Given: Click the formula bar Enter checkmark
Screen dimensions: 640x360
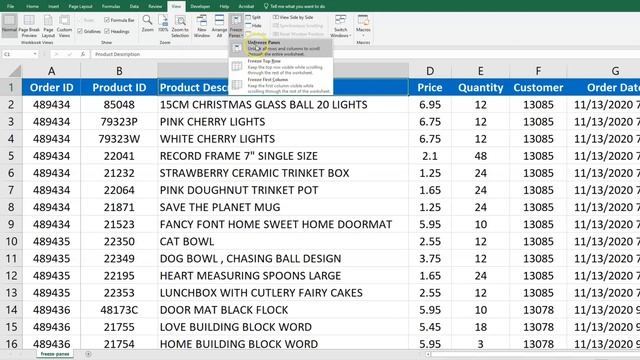Looking at the screenshot, I should [69, 54].
